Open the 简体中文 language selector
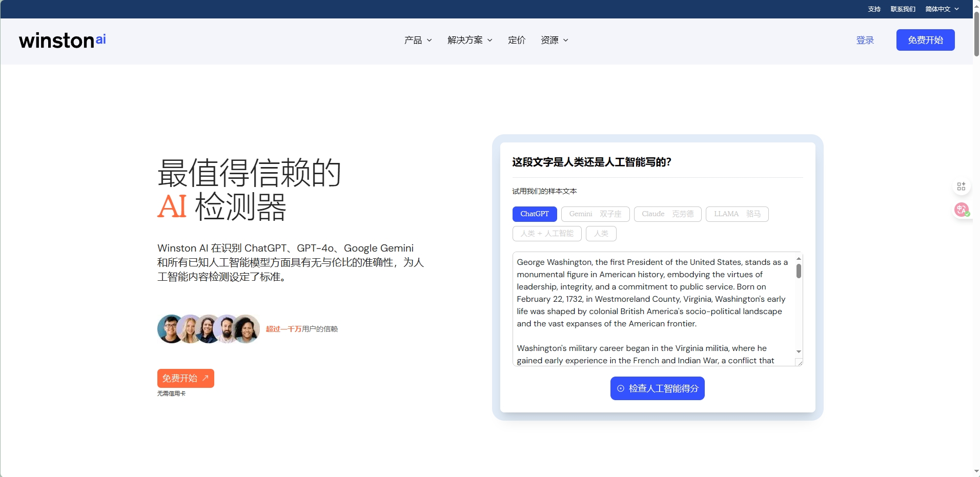 [942, 9]
